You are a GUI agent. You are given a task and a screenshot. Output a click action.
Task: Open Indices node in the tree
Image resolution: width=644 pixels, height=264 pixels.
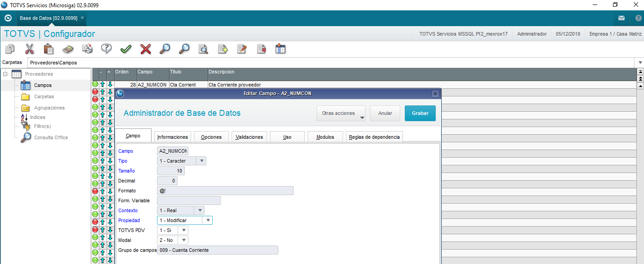point(38,117)
